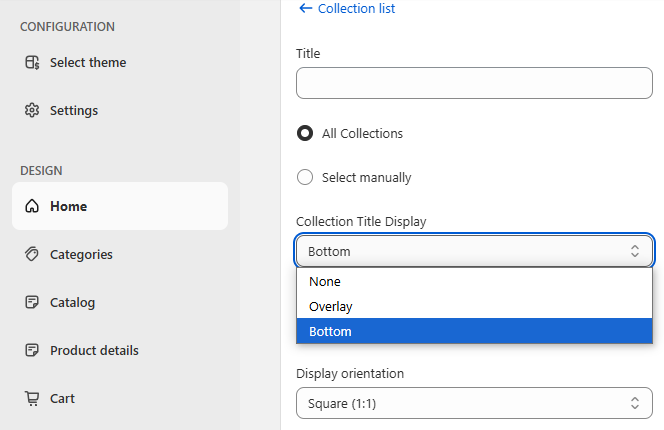Viewport: 664px width, 430px height.
Task: Choose the highlighted Bottom option
Action: (474, 331)
